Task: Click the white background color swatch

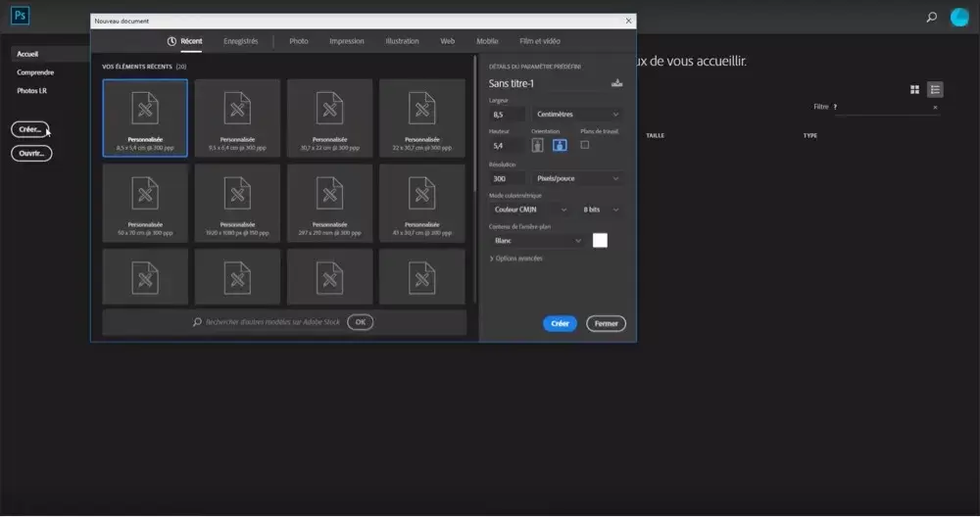Action: [x=600, y=240]
